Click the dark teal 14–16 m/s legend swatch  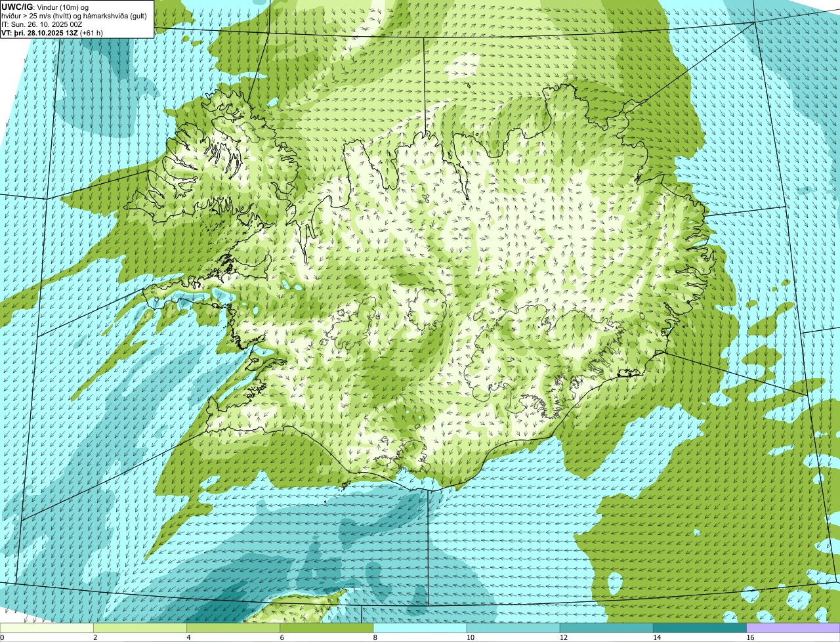point(700,628)
